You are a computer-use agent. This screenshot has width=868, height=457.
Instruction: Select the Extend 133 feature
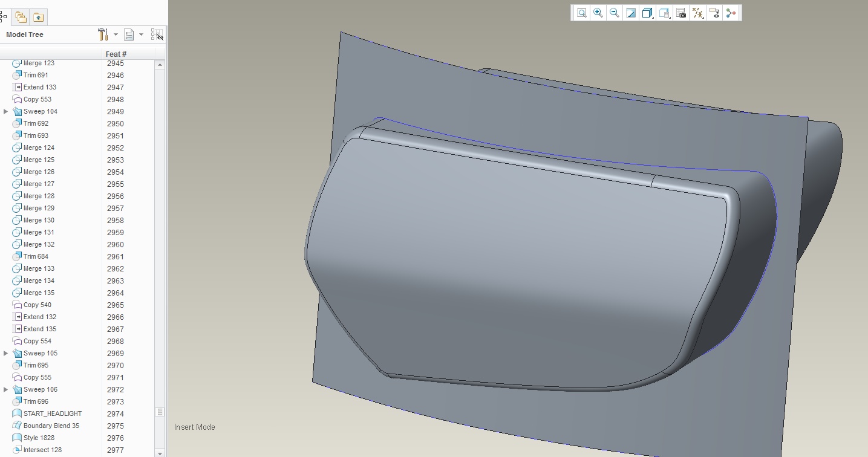(40, 87)
